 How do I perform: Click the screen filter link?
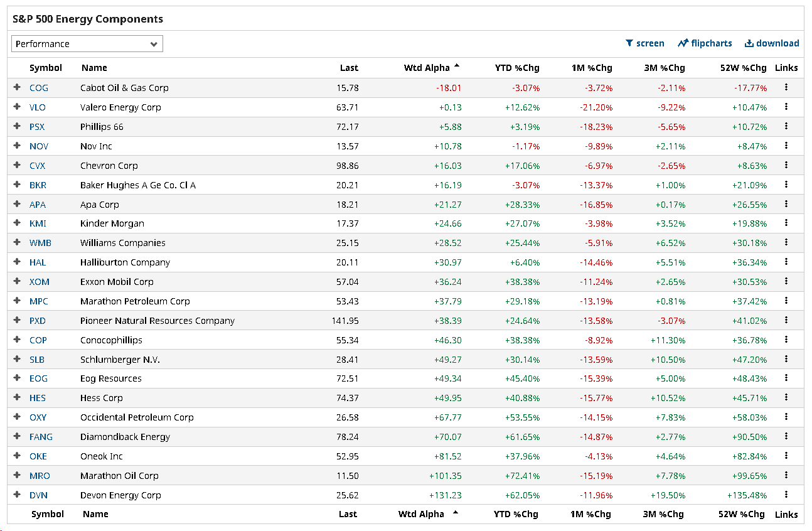[x=644, y=43]
